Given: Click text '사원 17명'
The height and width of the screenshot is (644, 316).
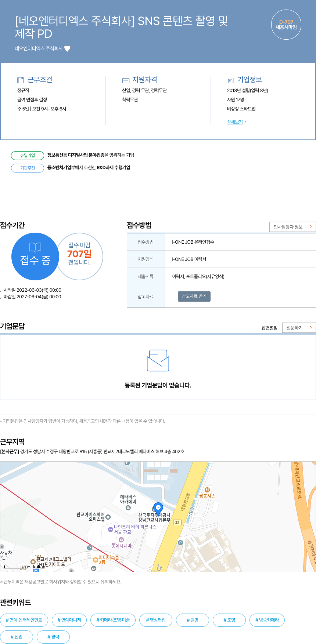Looking at the screenshot, I should pyautogui.click(x=236, y=100).
